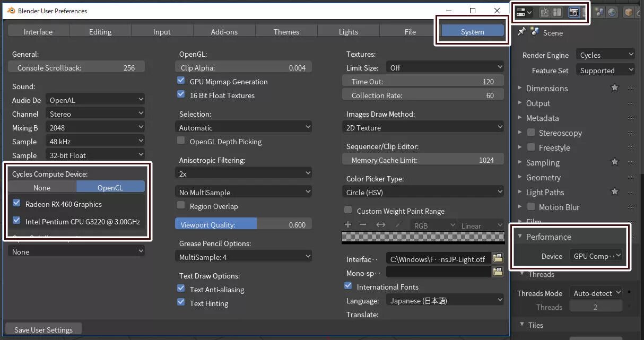Remove a color stop with the minus icon

pyautogui.click(x=363, y=225)
